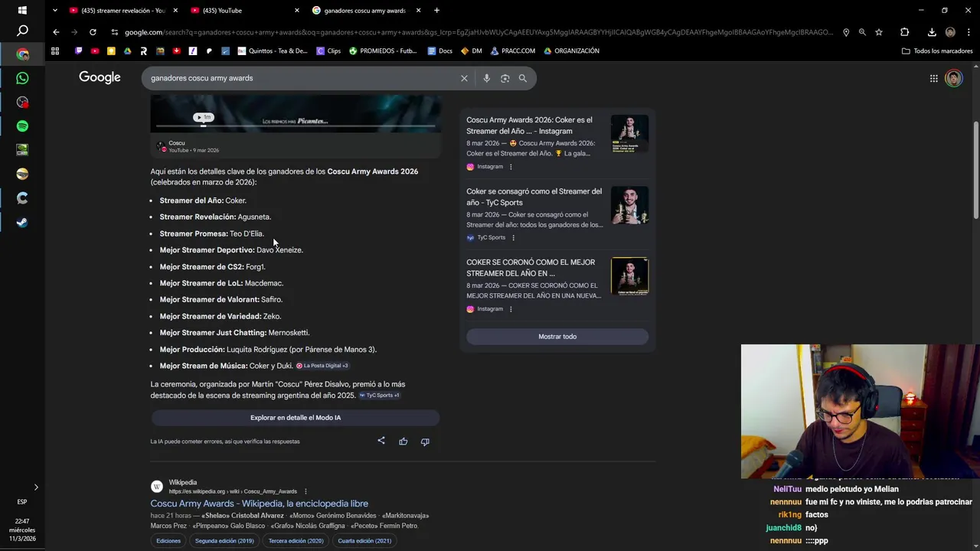This screenshot has height=551, width=980.
Task: Click the browser address bar URL
Action: coord(479,32)
